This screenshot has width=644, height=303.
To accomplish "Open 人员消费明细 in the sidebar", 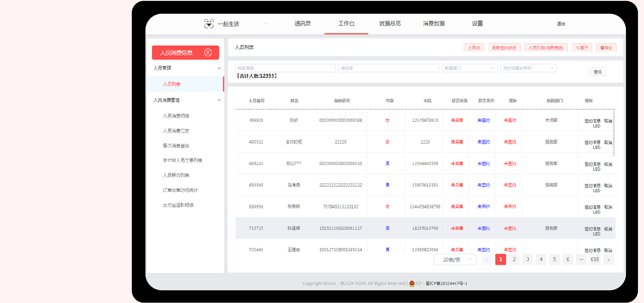I will [176, 116].
